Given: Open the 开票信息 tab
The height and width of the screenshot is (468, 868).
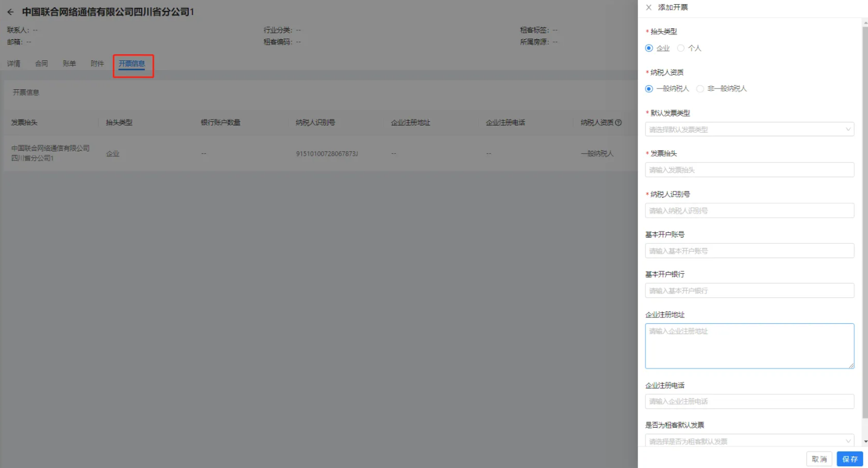Looking at the screenshot, I should pos(132,63).
